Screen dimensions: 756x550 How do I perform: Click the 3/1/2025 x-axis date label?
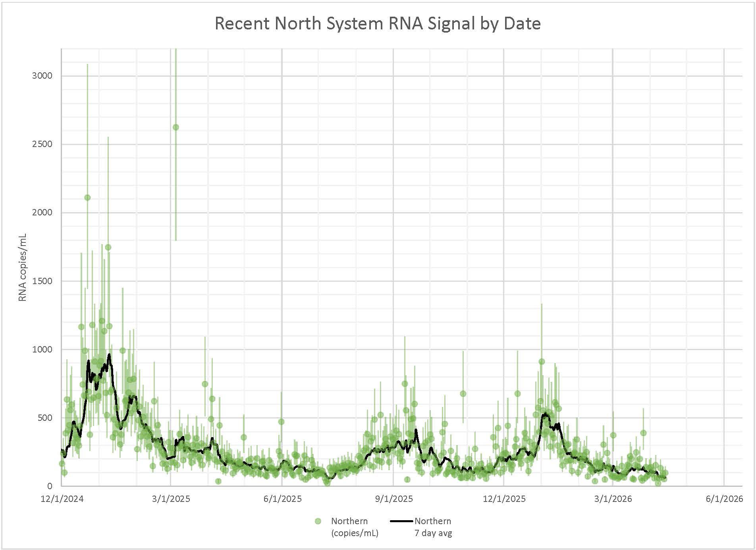(171, 499)
